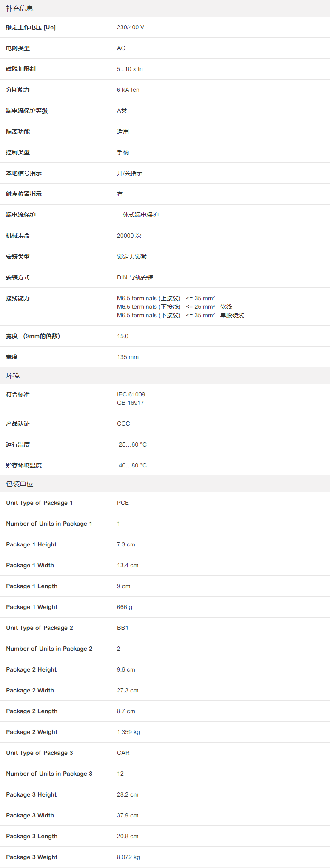
Task: Click the Package 3 Length value 20.8 cm
Action: (x=128, y=836)
